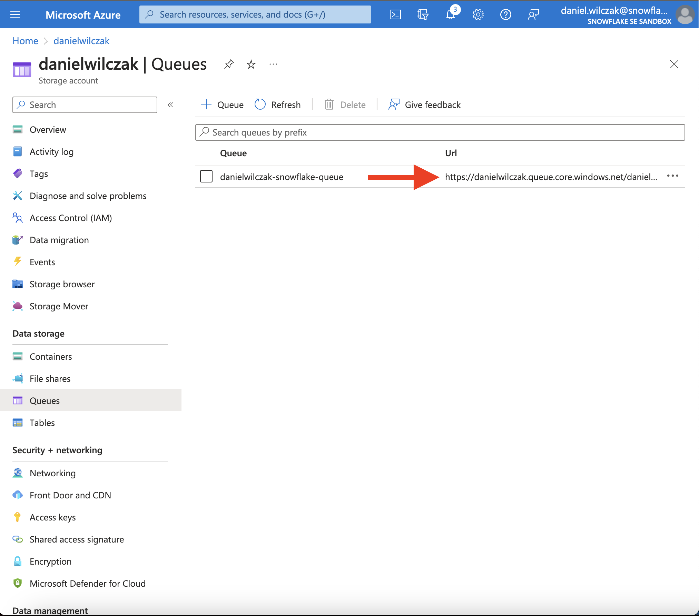The height and width of the screenshot is (616, 699).
Task: Open the Help question mark icon
Action: pos(506,14)
